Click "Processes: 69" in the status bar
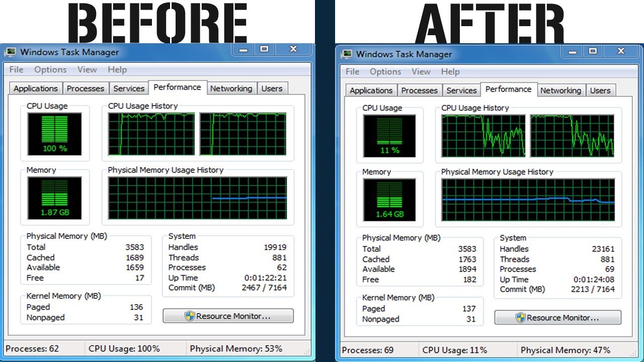Screen dimensions: 644x362 (368, 350)
